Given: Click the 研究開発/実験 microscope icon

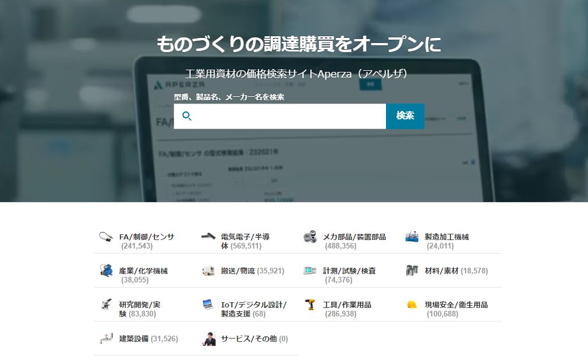Looking at the screenshot, I should click(106, 305).
